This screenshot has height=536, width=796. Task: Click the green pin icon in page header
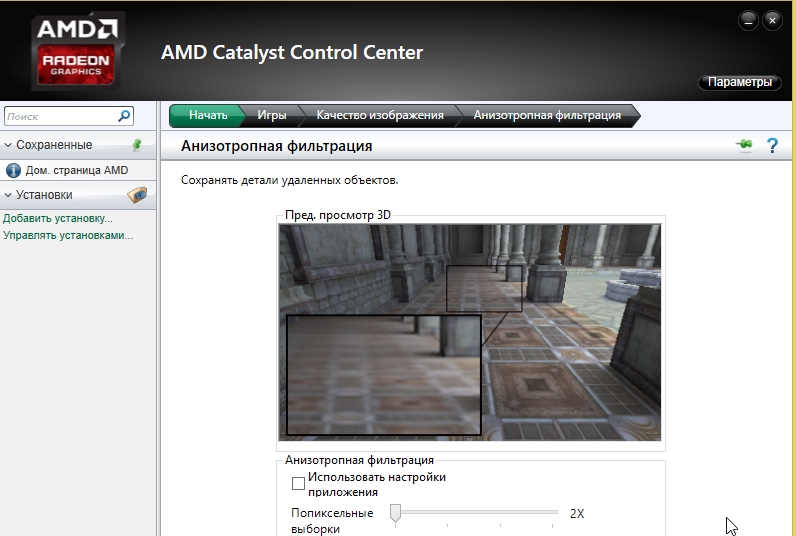[745, 145]
